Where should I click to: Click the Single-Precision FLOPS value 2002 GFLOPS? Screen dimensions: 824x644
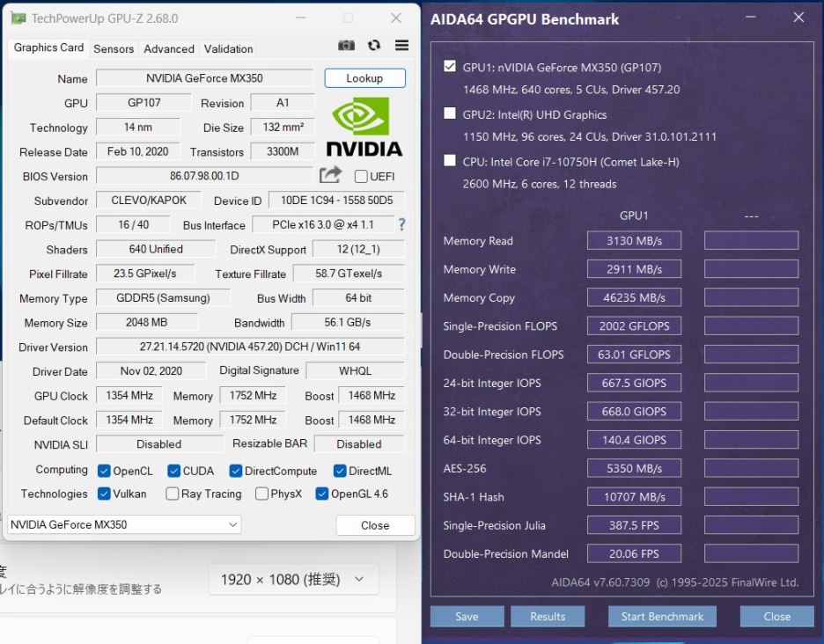click(x=635, y=326)
